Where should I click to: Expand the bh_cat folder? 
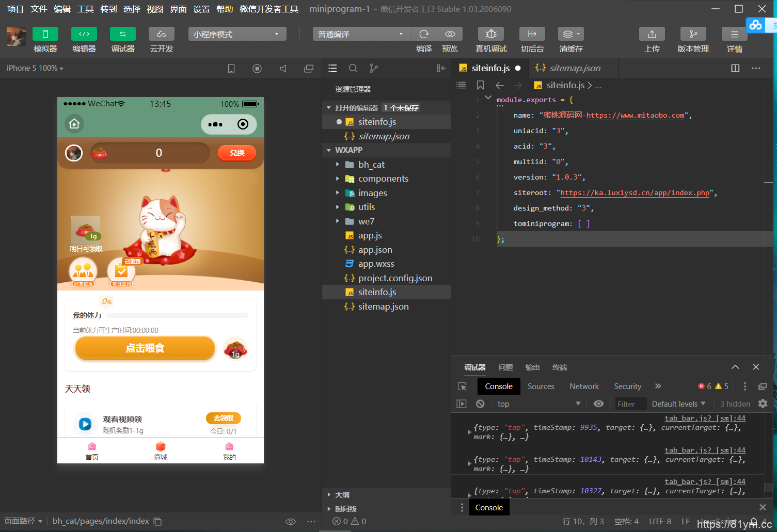coord(371,165)
